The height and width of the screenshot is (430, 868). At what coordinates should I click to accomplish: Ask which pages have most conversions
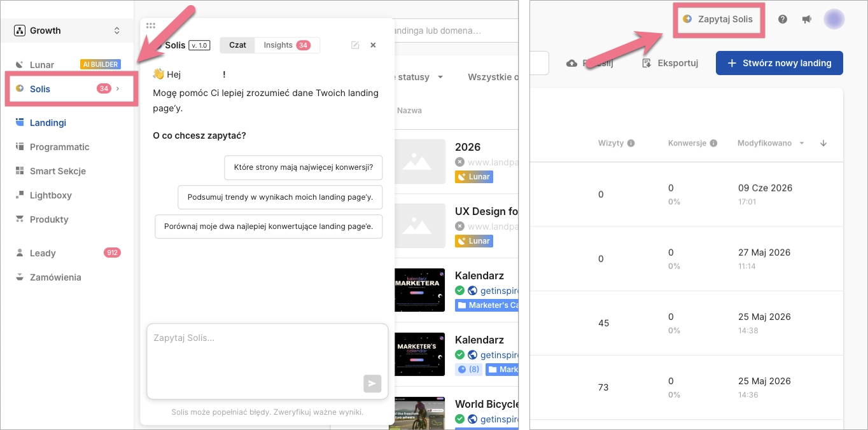(x=303, y=168)
